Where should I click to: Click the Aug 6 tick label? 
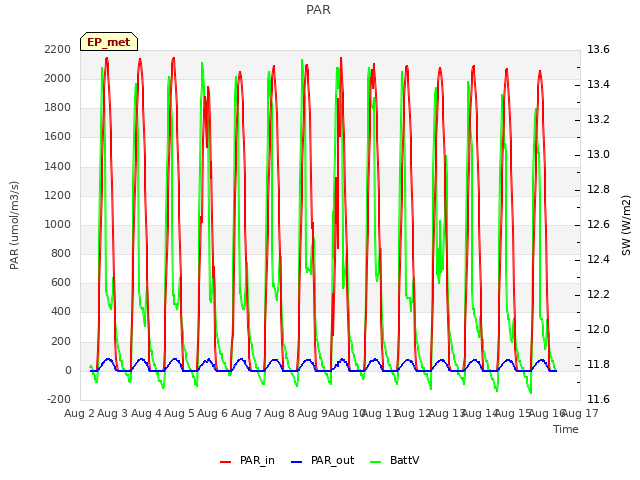[212, 413]
